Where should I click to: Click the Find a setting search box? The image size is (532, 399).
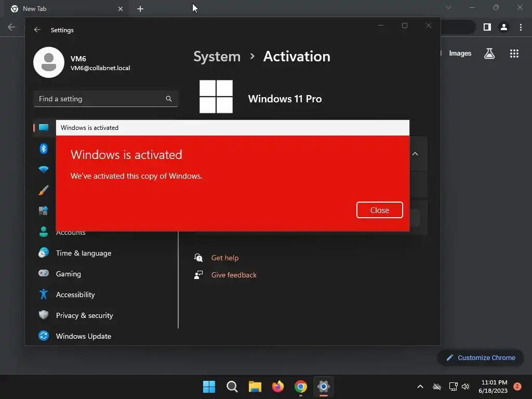[x=105, y=99]
